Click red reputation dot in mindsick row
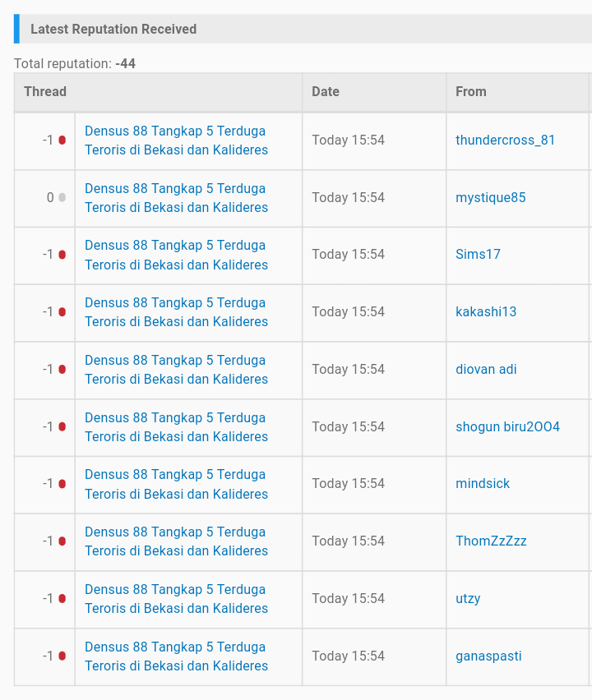 coord(62,484)
